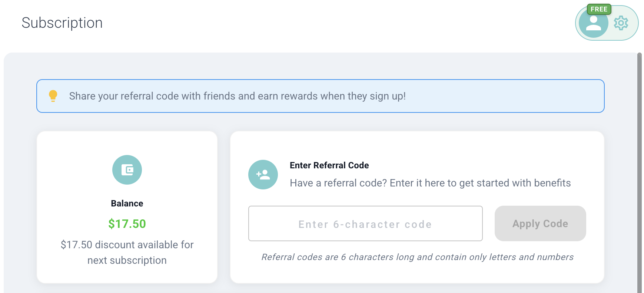This screenshot has height=293, width=644.
Task: Select the Enter Referral Code heading
Action: pyautogui.click(x=329, y=165)
